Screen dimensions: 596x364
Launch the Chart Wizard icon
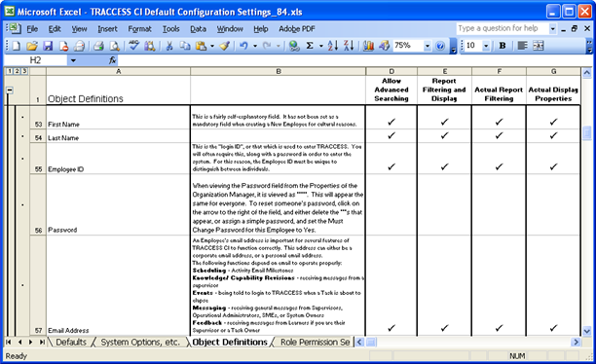(x=368, y=46)
